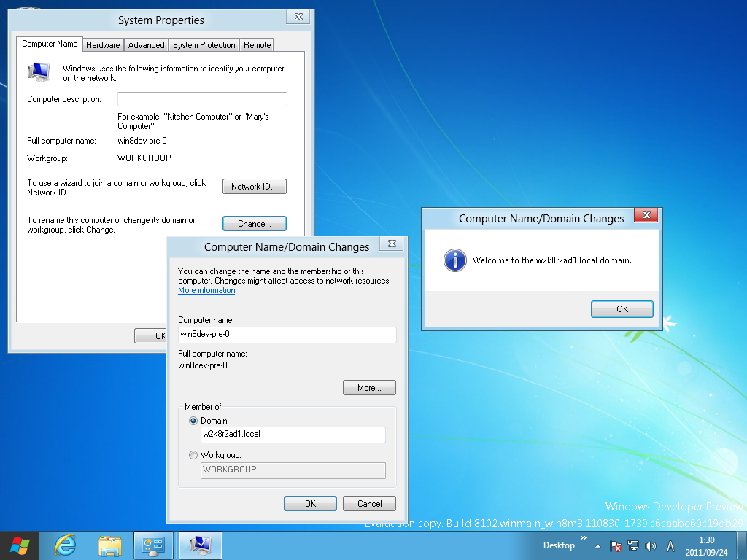Image resolution: width=747 pixels, height=560 pixels.
Task: Click the computer icon in System Properties
Action: click(x=39, y=72)
